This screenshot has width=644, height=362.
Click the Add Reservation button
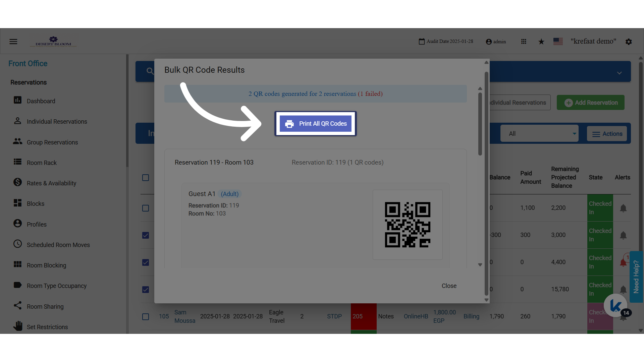click(x=591, y=103)
